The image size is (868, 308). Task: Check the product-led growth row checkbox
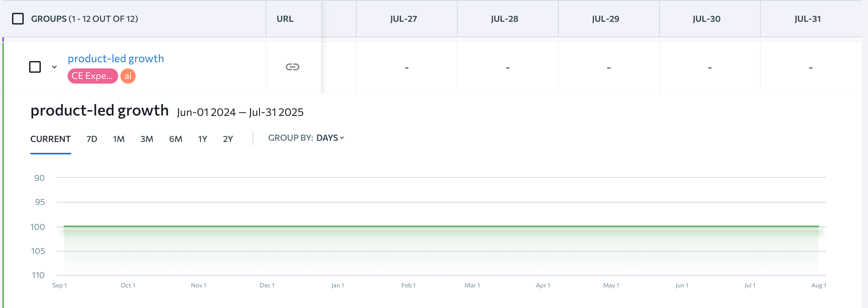click(35, 67)
